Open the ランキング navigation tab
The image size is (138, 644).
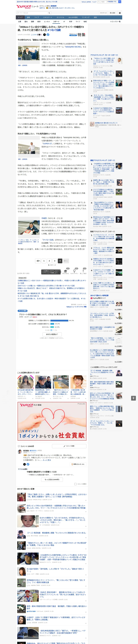(86, 17)
